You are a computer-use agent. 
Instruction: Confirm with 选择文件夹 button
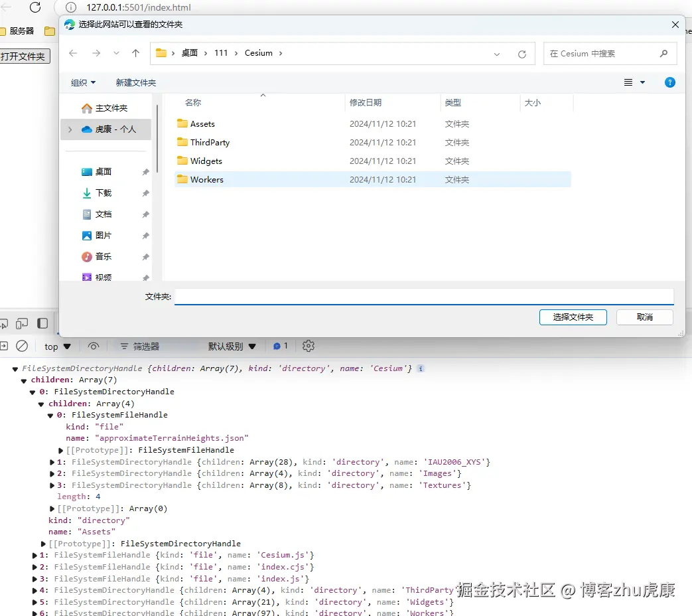click(x=573, y=317)
